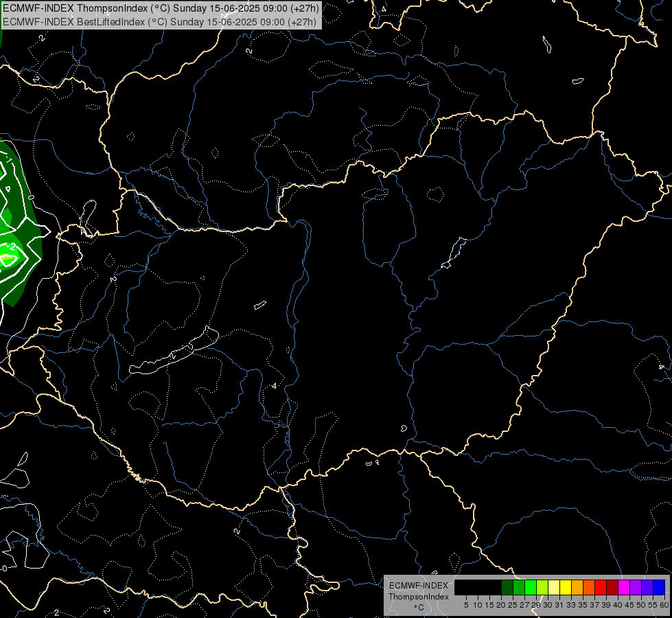Click the purple 45–50 legend swatch
Image resolution: width=672 pixels, height=618 pixels.
click(636, 587)
